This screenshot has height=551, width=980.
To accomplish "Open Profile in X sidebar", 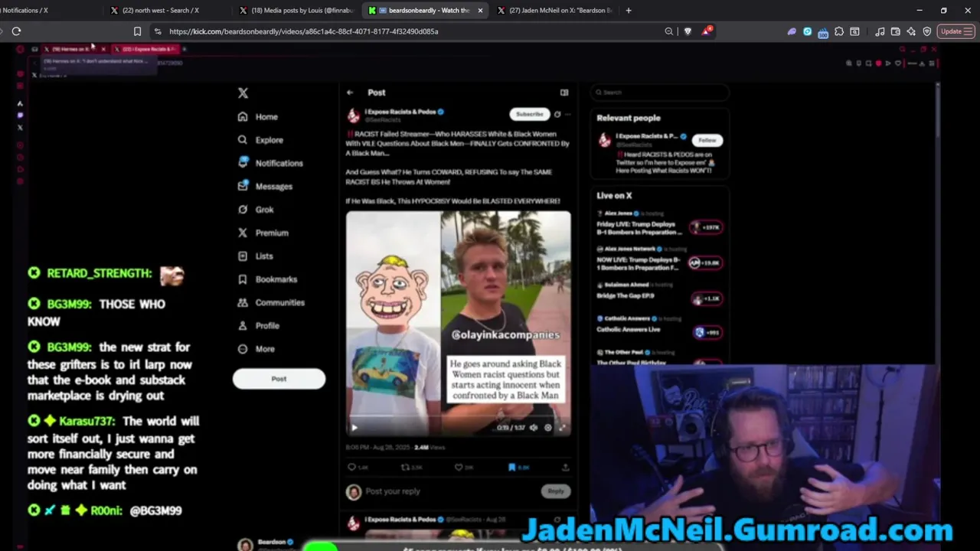I will pos(258,325).
